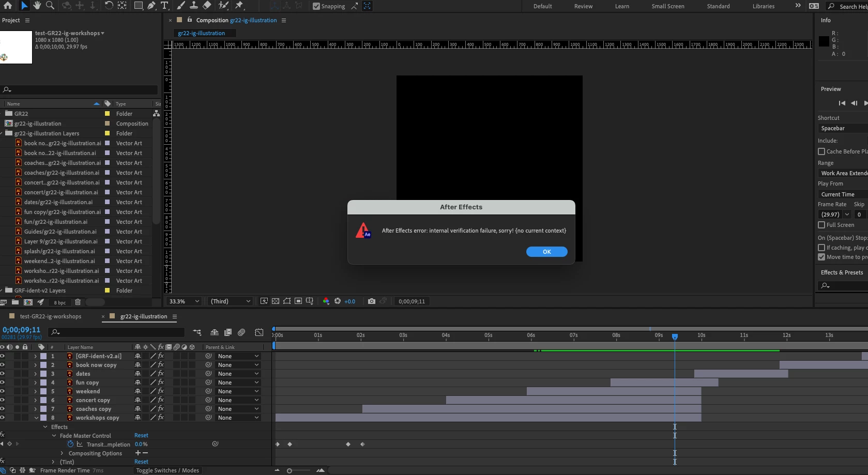Click the +0.0 exposure value
The height and width of the screenshot is (475, 868).
click(350, 301)
